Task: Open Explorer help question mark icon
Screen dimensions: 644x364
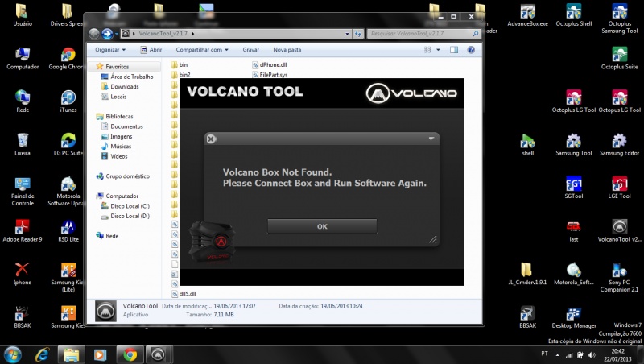Action: pyautogui.click(x=471, y=50)
